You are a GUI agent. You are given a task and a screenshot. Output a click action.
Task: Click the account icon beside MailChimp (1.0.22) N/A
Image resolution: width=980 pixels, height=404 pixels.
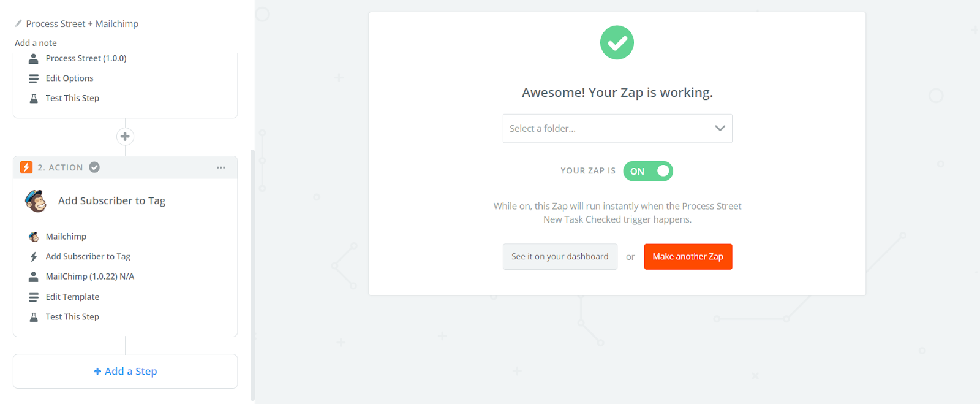coord(33,276)
